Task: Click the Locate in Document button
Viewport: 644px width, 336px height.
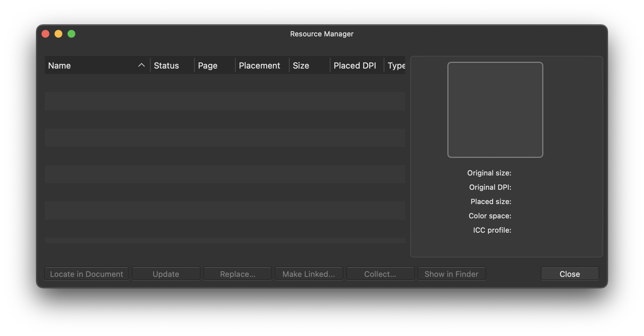Action: (x=87, y=274)
